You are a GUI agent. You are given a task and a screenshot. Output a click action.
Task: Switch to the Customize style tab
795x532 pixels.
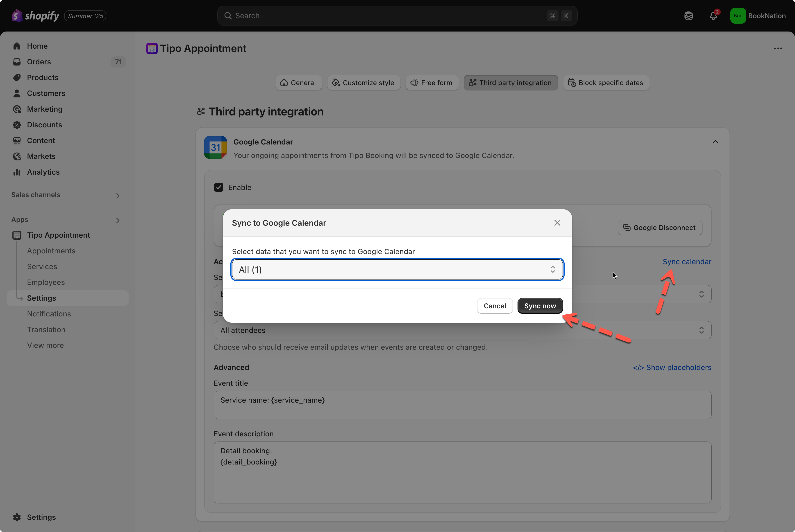[x=363, y=83]
